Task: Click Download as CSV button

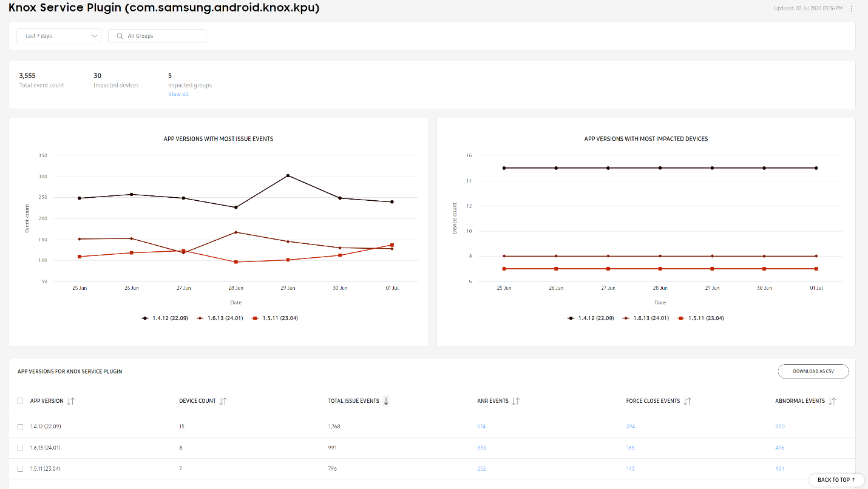Action: (x=813, y=371)
